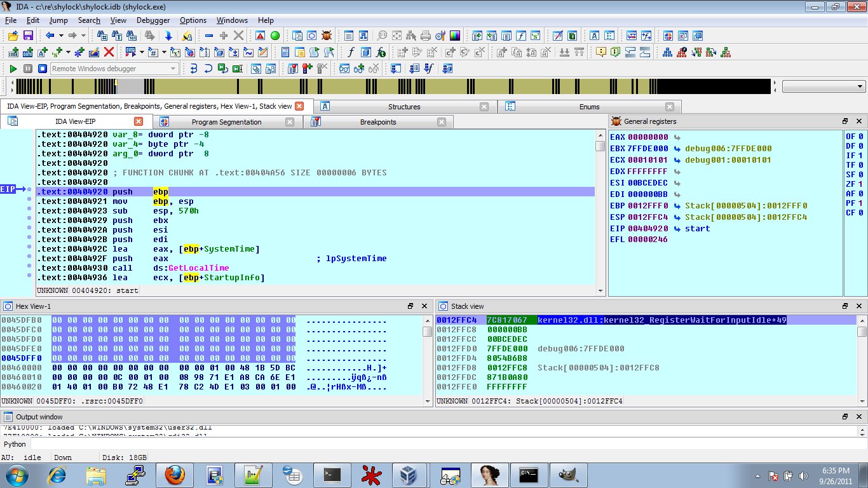The height and width of the screenshot is (488, 868).
Task: Float the General registers panel
Action: [845, 121]
